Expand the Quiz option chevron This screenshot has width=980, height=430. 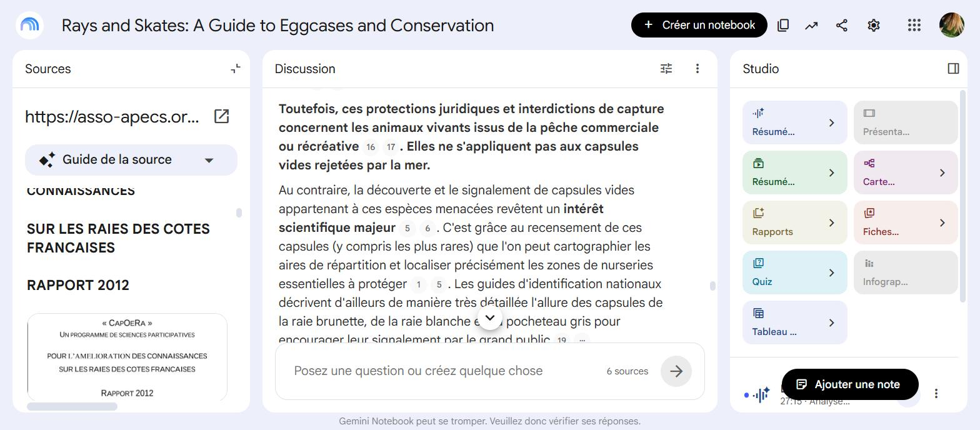click(831, 273)
